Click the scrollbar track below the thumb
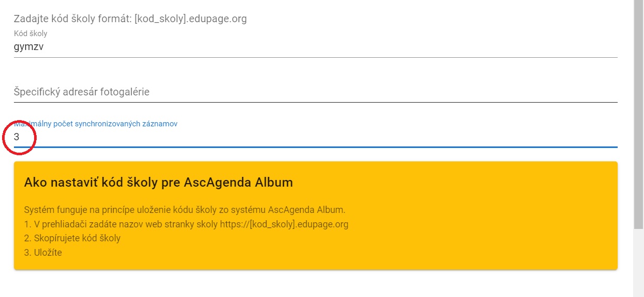The image size is (644, 297). pos(638,263)
